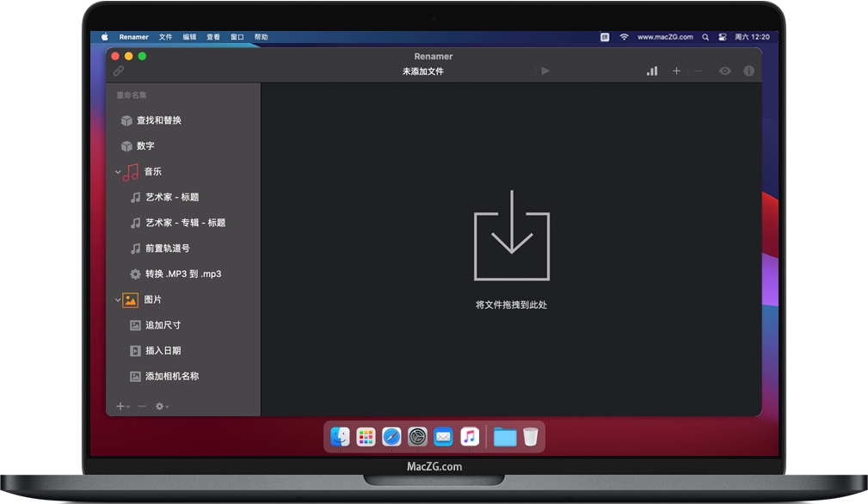Screen dimensions: 868x504
Task: Open the 编辑 menu
Action: (x=189, y=37)
